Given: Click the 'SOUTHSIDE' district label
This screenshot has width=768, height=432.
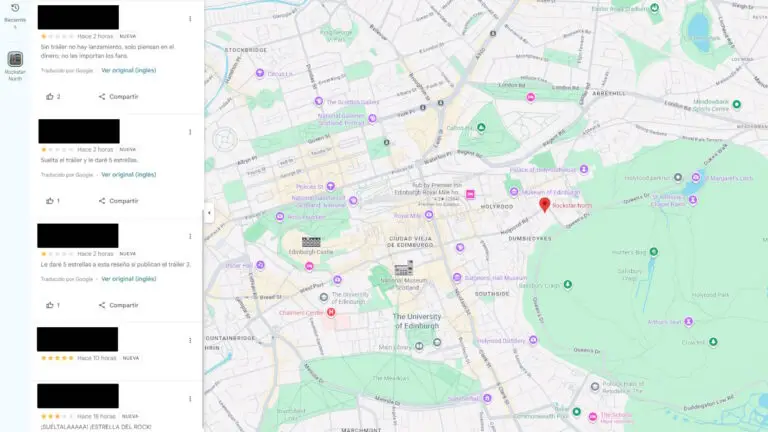Looking at the screenshot, I should tap(492, 294).
